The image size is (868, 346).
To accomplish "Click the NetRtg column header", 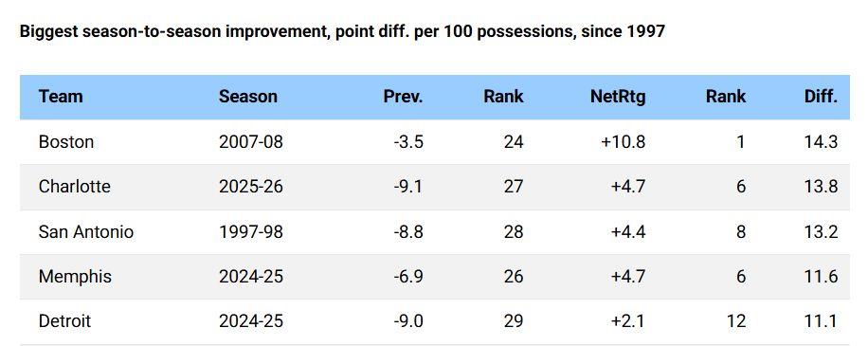I will (618, 97).
